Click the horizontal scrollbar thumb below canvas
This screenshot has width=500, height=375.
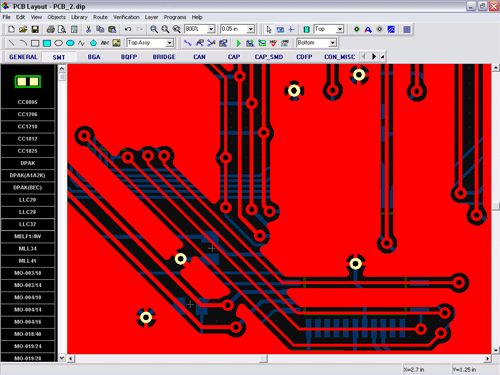point(263,359)
